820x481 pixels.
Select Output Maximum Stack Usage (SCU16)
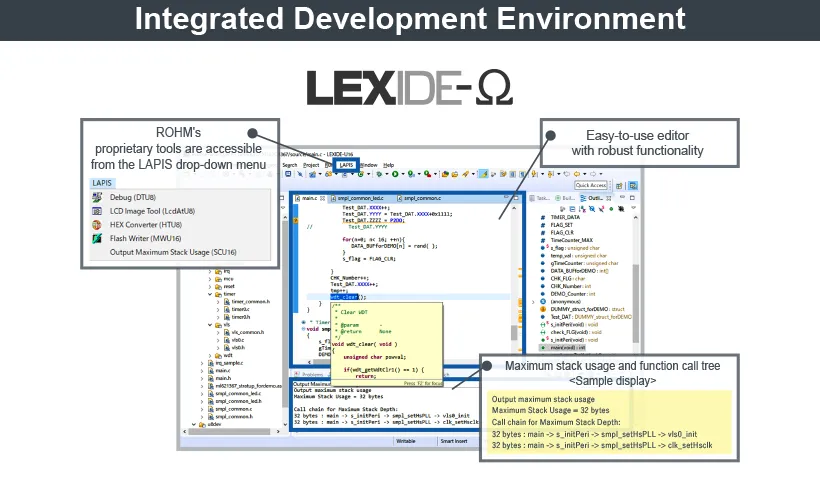[173, 252]
